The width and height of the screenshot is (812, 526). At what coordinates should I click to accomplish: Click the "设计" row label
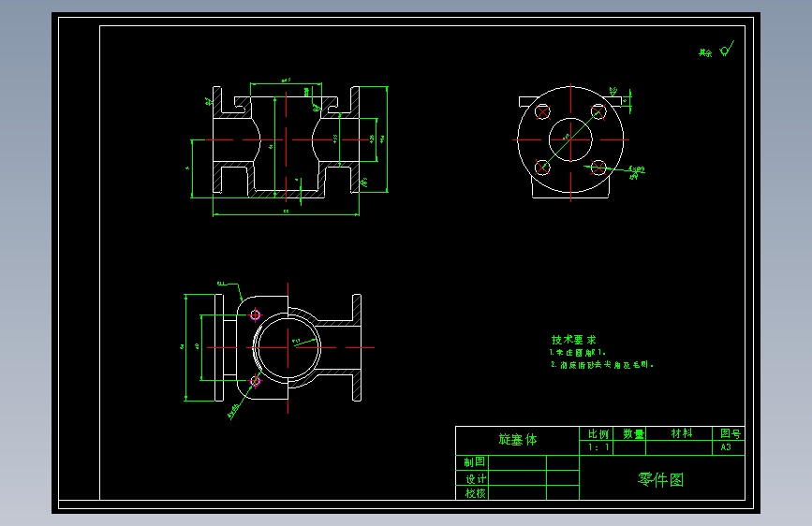pyautogui.click(x=476, y=479)
